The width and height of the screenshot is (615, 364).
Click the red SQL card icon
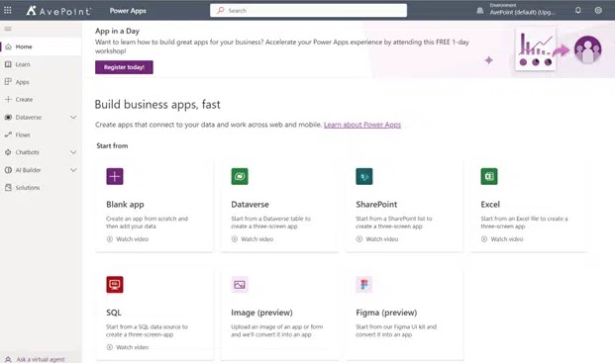coord(115,285)
